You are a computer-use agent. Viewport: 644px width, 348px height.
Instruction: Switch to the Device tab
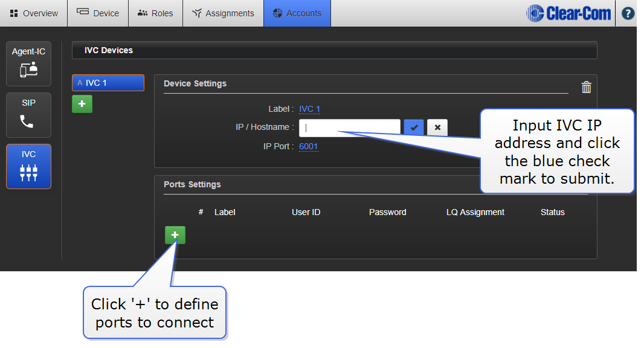(x=98, y=13)
